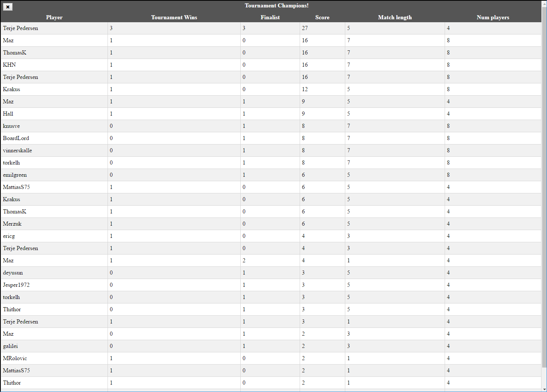
Task: Click the player name deyusun
Action: [x=13, y=273]
